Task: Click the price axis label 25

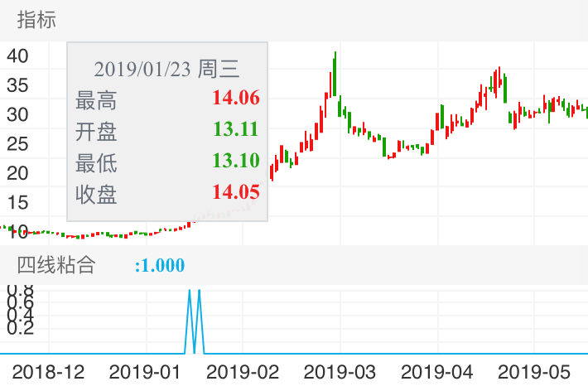Action: click(x=17, y=144)
